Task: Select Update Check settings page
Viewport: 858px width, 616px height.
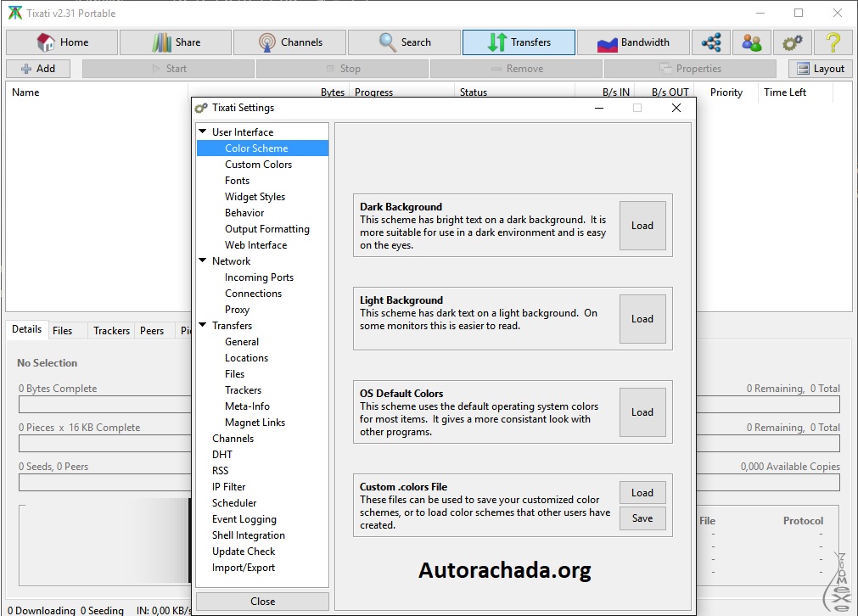Action: click(x=244, y=552)
